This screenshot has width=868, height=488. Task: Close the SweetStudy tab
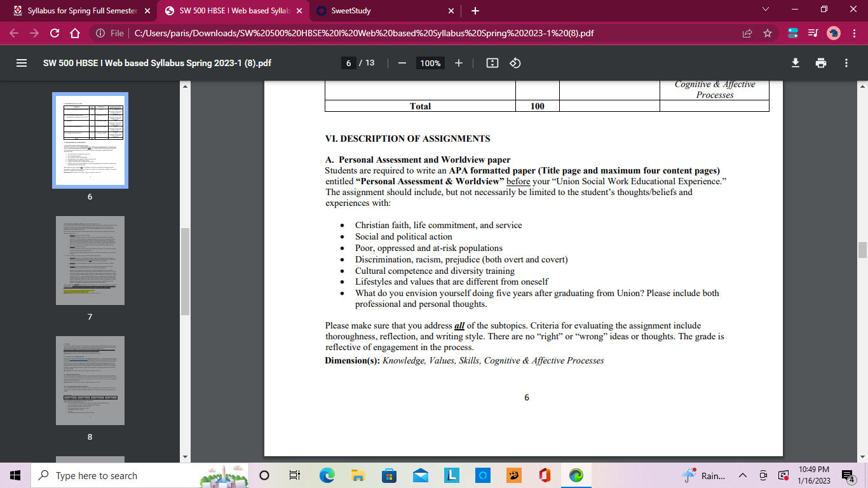click(451, 11)
